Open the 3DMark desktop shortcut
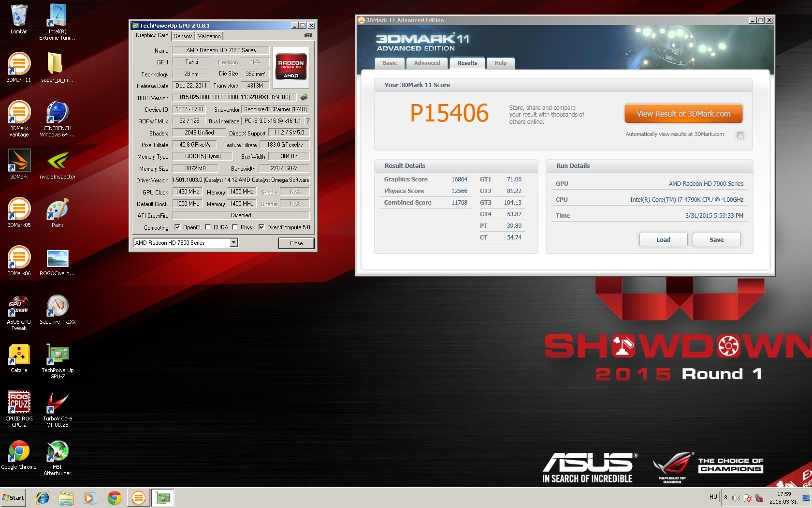 pyautogui.click(x=19, y=164)
